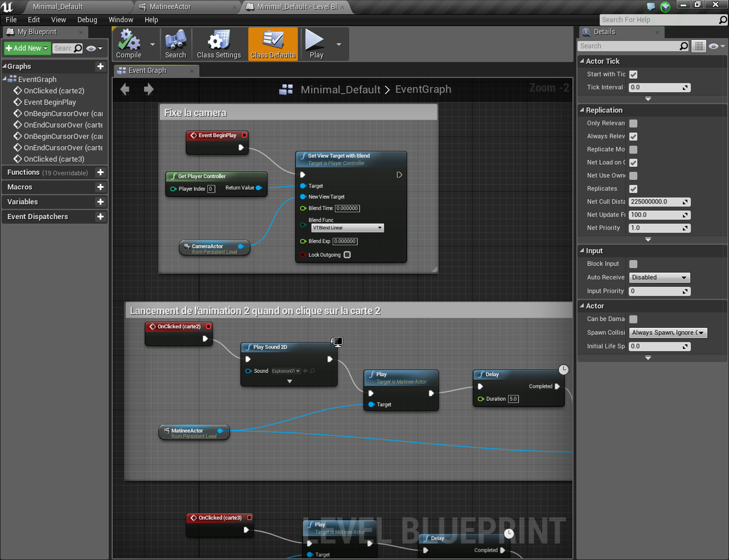729x560 pixels.
Task: Open Blend Func VTBlend Linear dropdown
Action: (347, 228)
